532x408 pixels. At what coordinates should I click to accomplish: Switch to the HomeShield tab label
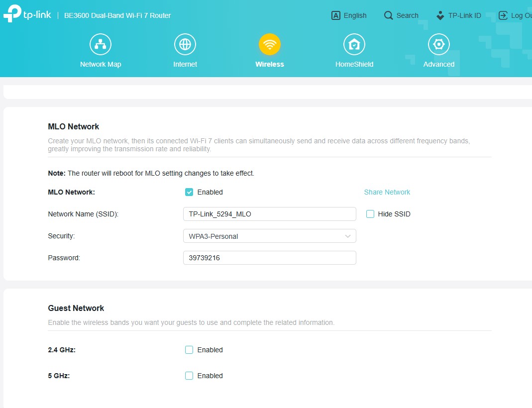[354, 64]
